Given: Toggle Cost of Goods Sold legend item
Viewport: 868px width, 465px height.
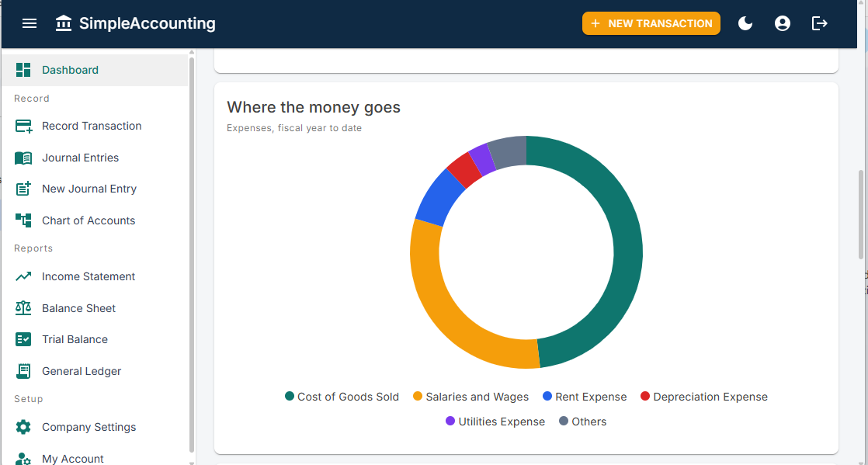Looking at the screenshot, I should click(x=342, y=397).
